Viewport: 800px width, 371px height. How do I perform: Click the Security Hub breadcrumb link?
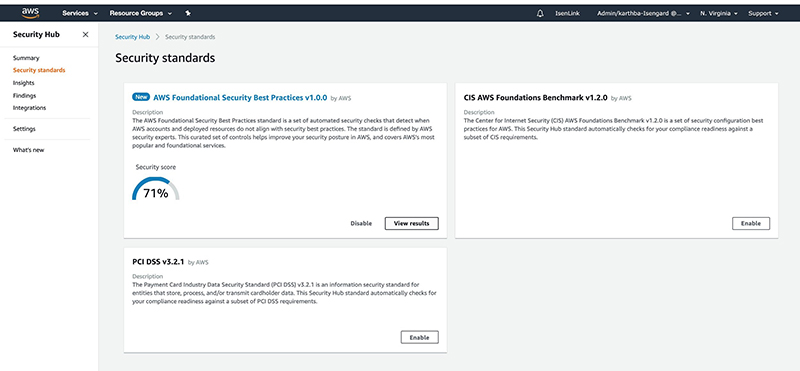133,37
